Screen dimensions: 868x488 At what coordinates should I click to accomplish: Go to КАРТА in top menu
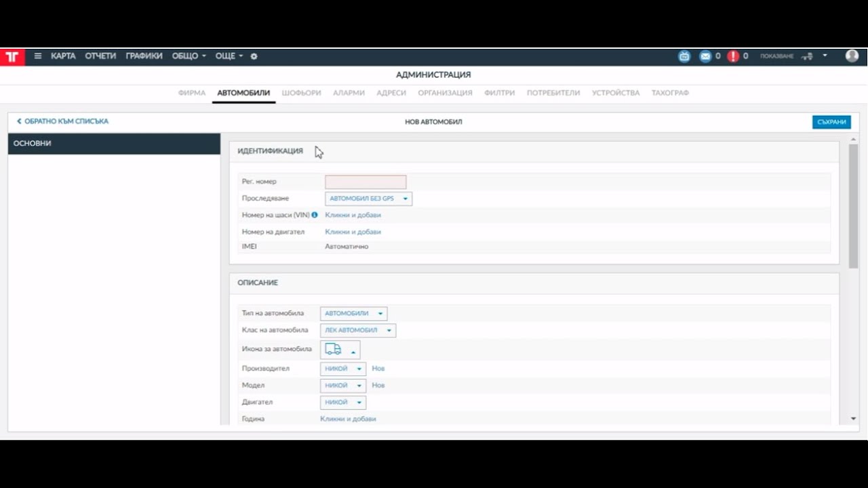(63, 56)
